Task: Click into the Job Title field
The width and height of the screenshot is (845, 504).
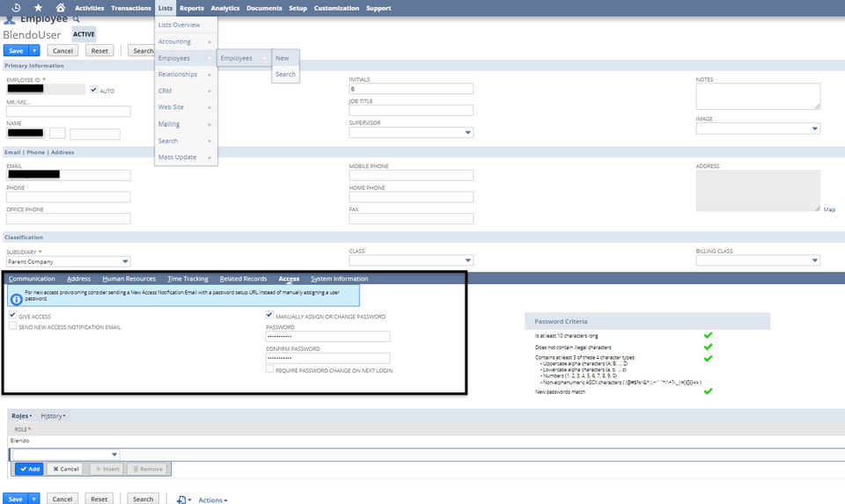Action: 411,111
